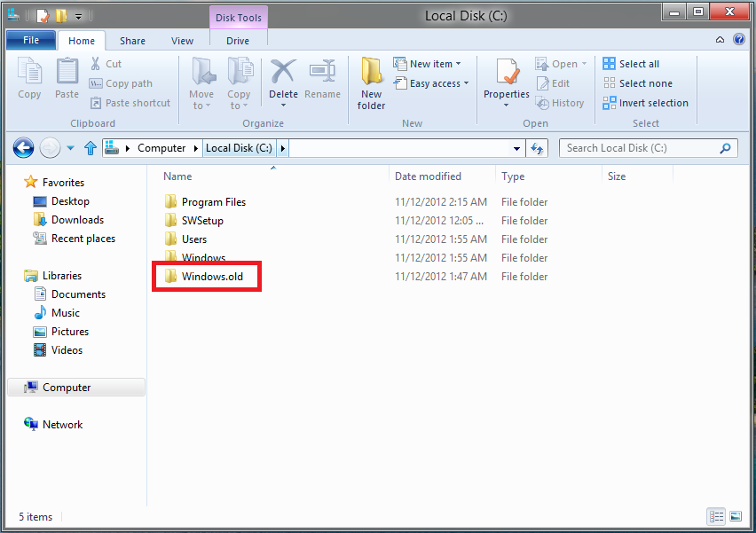Open Pictures library

point(60,332)
